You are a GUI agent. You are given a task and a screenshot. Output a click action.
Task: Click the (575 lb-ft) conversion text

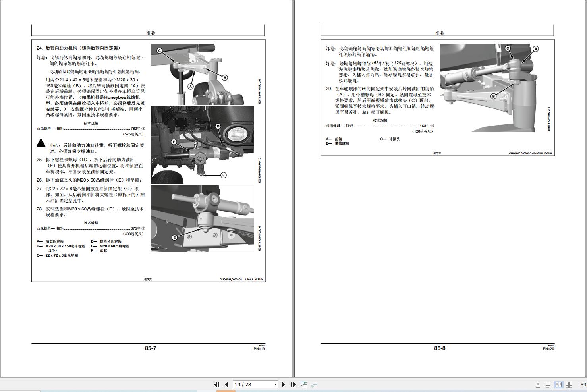[x=133, y=134]
